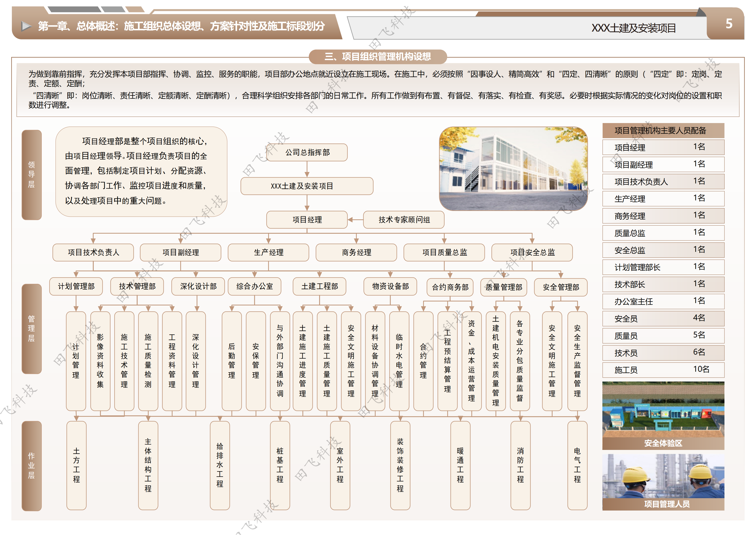
Task: Select the 商务经理 org chart box
Action: click(356, 252)
